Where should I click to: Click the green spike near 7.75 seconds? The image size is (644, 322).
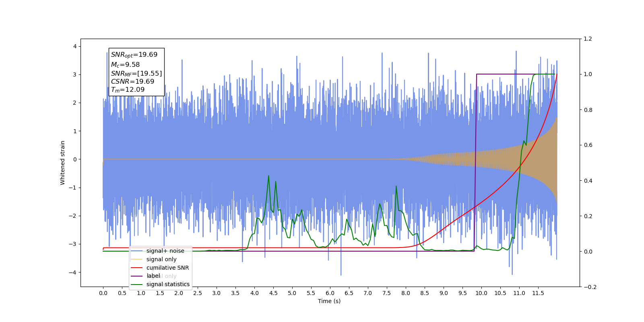click(x=396, y=186)
